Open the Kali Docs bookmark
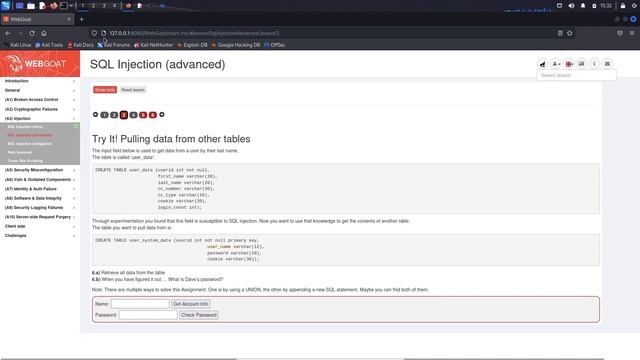Viewport: 640px width, 360px height. (80, 45)
